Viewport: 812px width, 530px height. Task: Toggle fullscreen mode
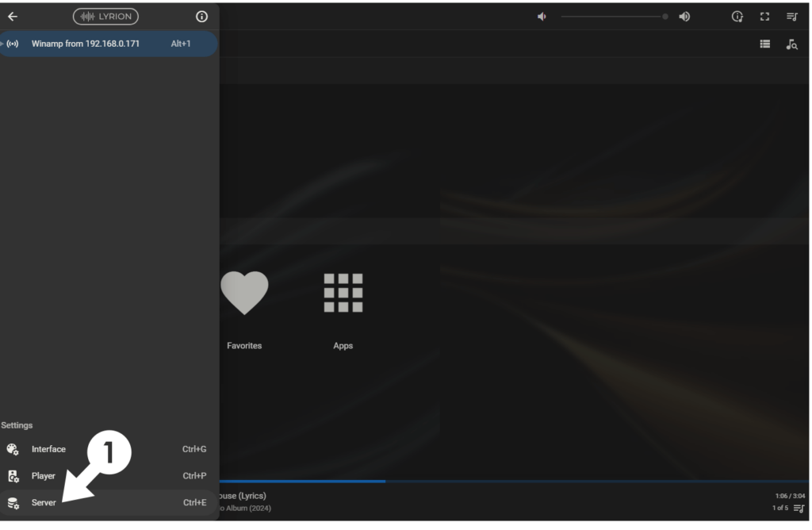(765, 17)
